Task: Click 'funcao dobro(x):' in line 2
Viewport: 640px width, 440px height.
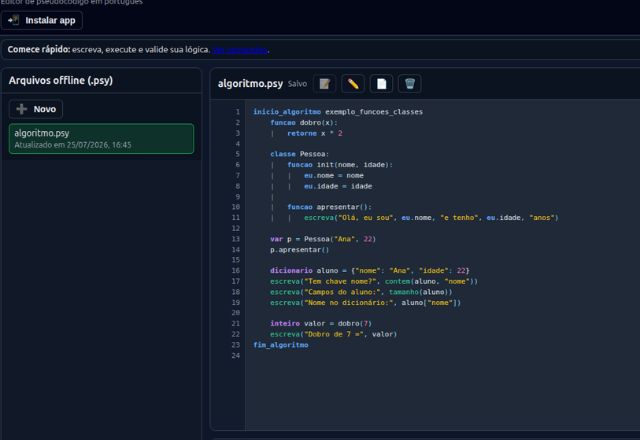Action: [304, 122]
